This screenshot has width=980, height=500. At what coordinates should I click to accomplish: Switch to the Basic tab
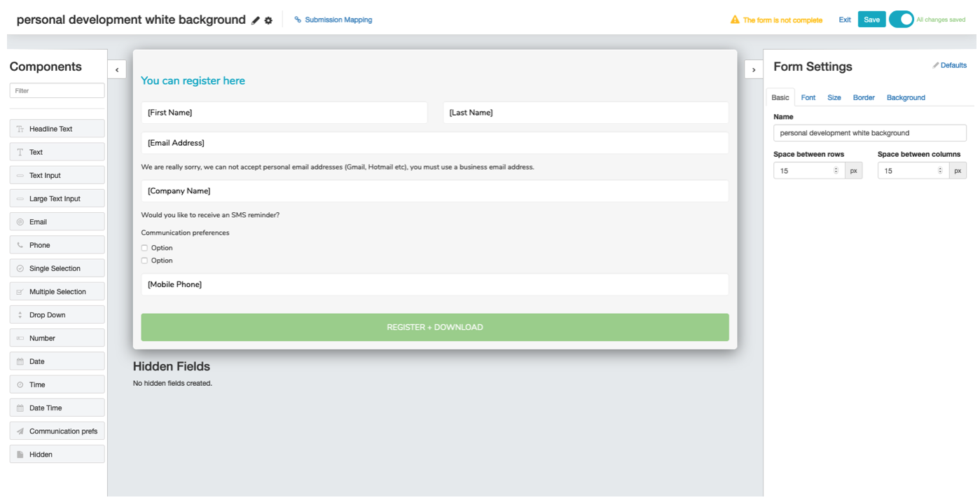pos(780,97)
